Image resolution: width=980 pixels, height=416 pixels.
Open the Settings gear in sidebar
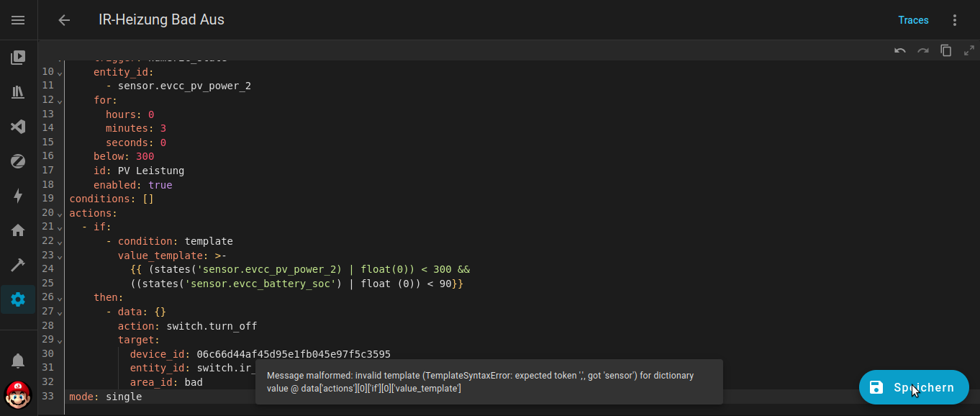pyautogui.click(x=18, y=299)
